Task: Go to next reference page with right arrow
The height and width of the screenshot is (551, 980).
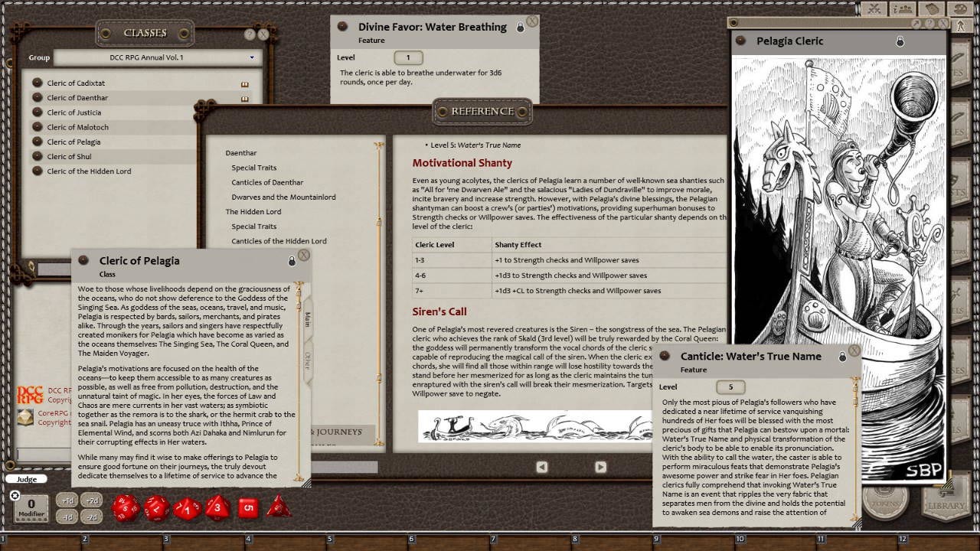Action: click(600, 467)
